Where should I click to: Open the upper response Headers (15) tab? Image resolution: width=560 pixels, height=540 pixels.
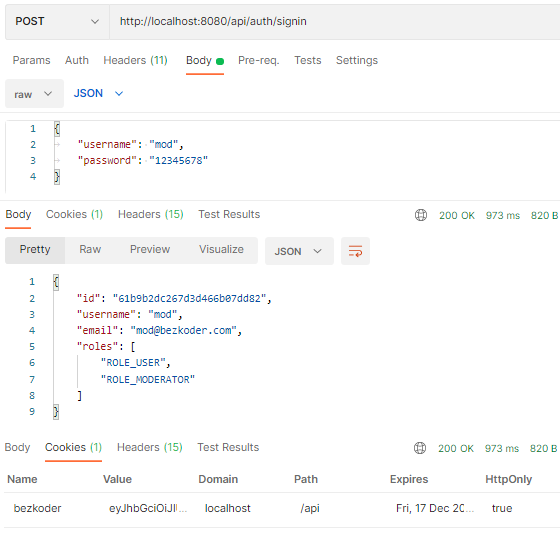(x=151, y=214)
